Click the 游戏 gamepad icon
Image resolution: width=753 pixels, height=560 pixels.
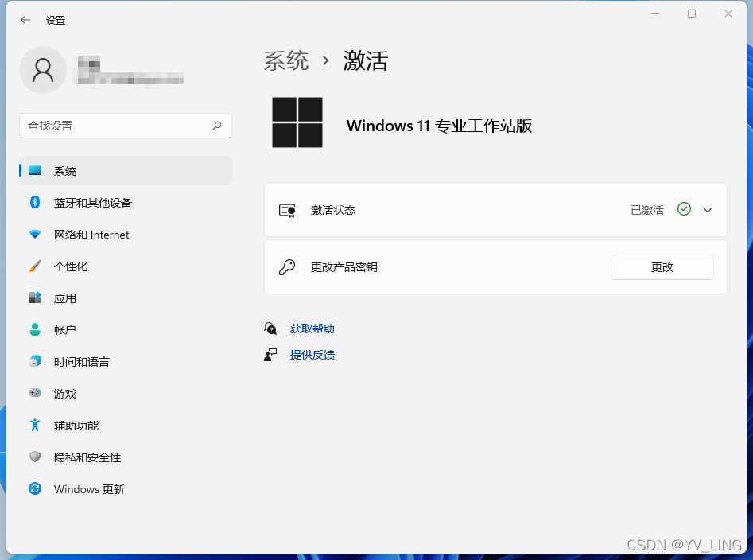pos(35,393)
